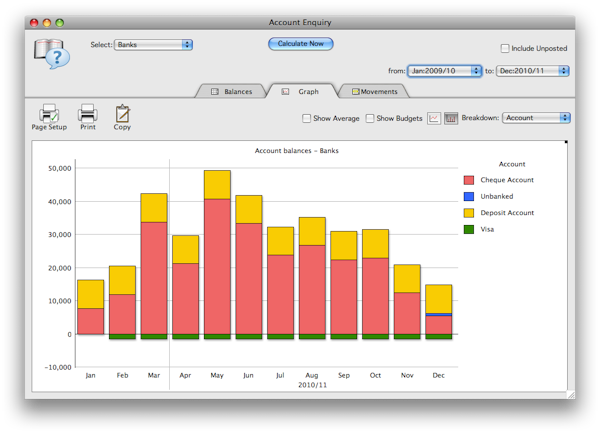This screenshot has width=600, height=433.
Task: Click the Balances tab icon
Action: [x=215, y=92]
